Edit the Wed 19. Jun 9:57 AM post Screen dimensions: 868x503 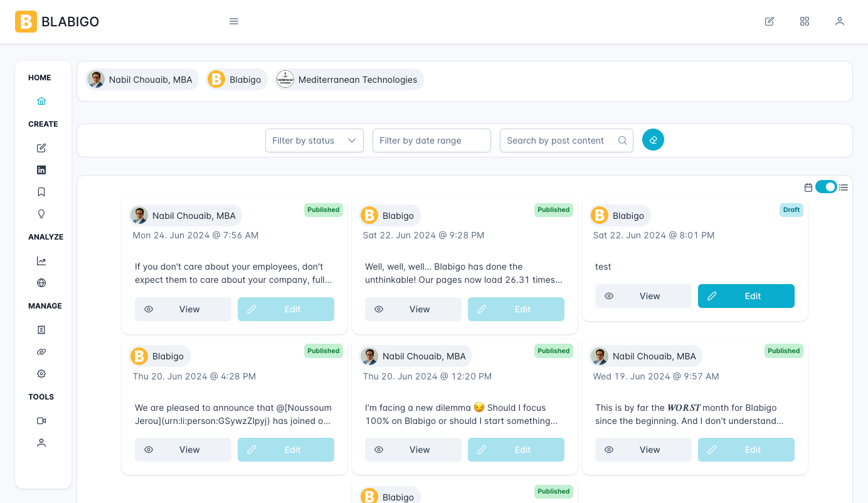click(746, 450)
